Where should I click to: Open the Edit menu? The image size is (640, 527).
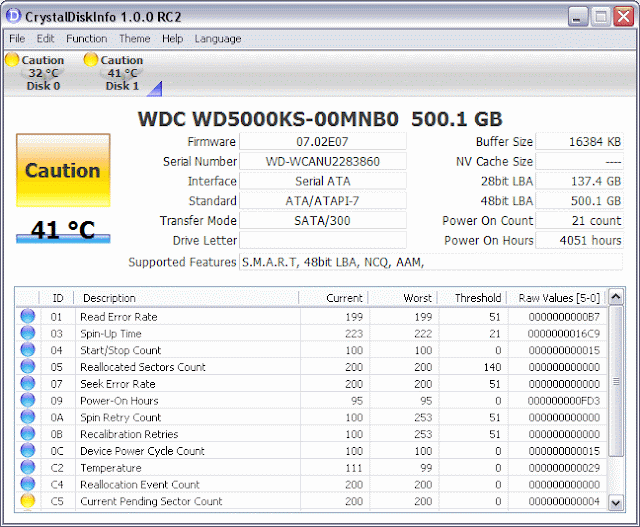[x=45, y=39]
